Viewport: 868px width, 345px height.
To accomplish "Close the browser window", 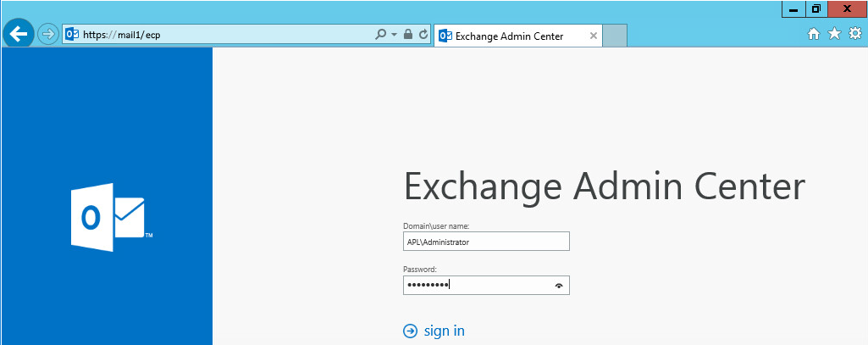I will (x=847, y=9).
